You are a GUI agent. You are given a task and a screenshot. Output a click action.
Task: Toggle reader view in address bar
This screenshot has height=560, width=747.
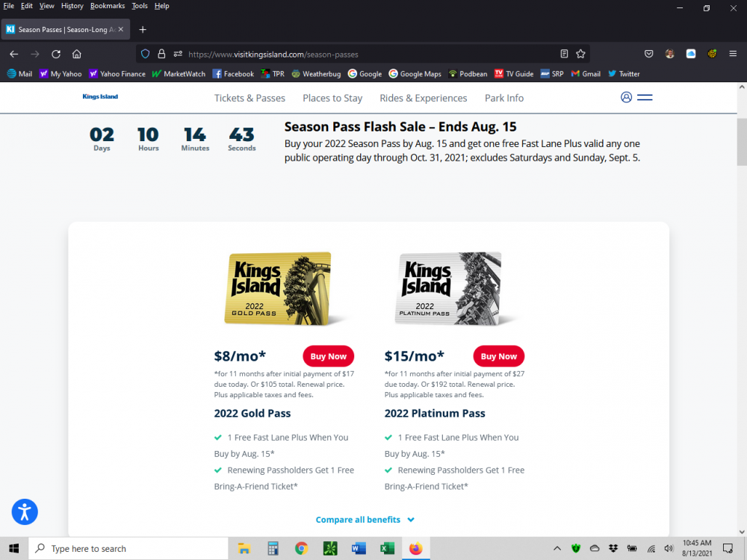pos(565,54)
